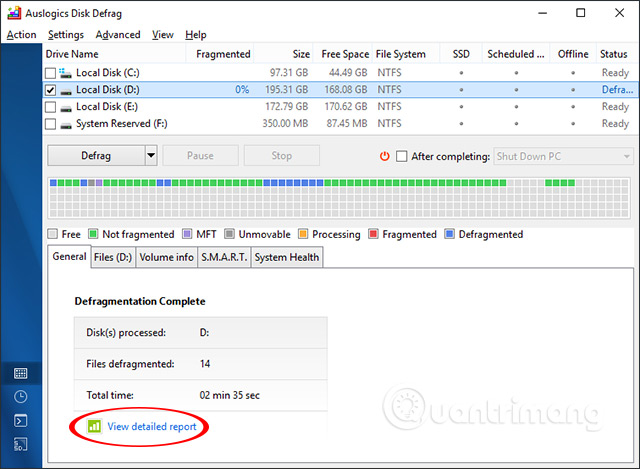Open the scheduler clock sidebar icon

tap(20, 397)
